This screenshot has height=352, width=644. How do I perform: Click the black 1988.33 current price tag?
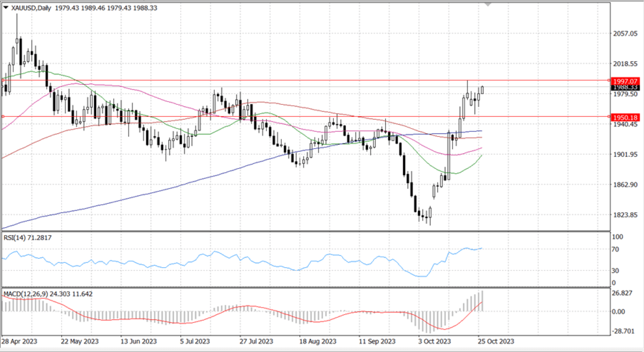pyautogui.click(x=625, y=88)
